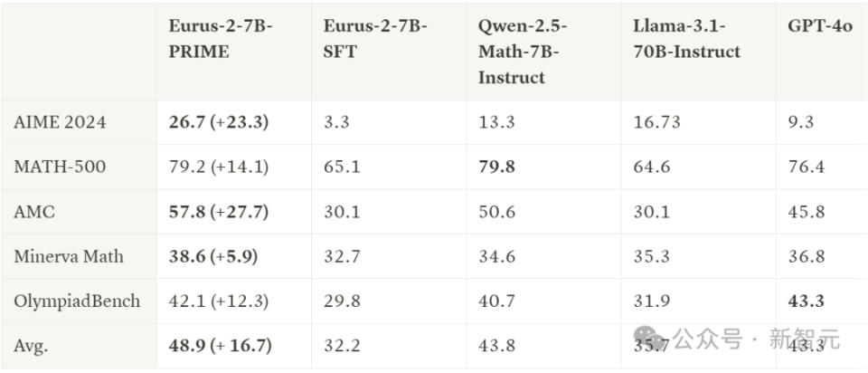This screenshot has height=373, width=868.
Task: Click the Minerva Math row label
Action: click(69, 256)
